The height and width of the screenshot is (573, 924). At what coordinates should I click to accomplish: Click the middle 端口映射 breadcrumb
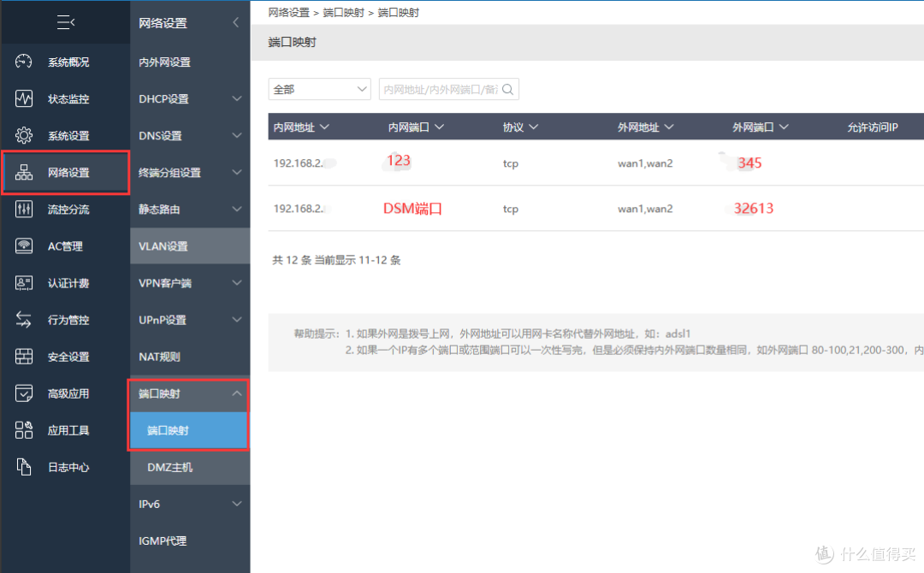click(x=344, y=12)
